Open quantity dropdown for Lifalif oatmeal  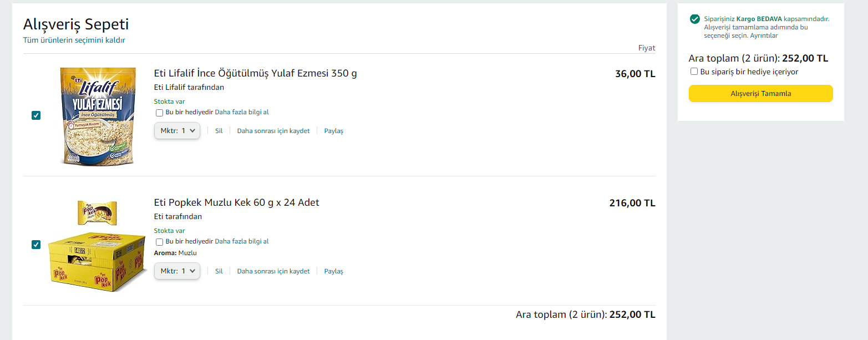(x=177, y=131)
